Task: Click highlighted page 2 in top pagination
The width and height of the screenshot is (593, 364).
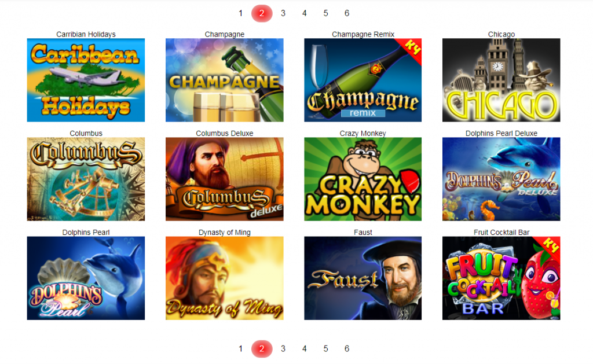Action: click(x=262, y=13)
